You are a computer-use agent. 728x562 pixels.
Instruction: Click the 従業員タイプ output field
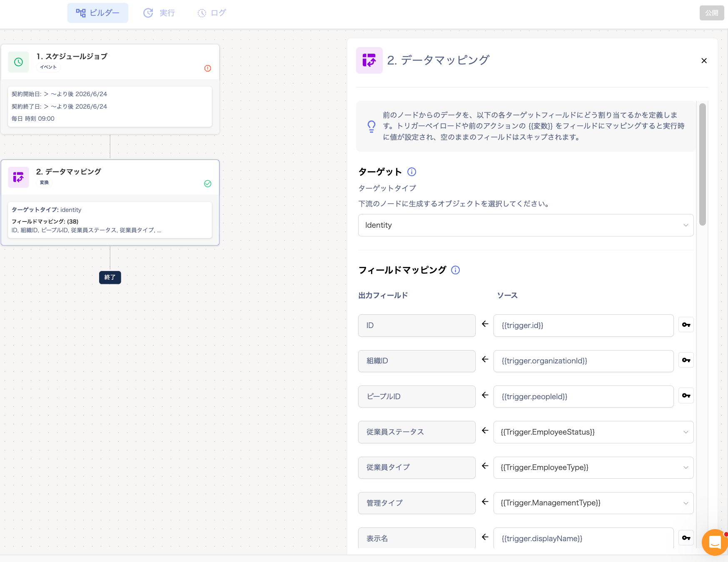click(x=416, y=468)
